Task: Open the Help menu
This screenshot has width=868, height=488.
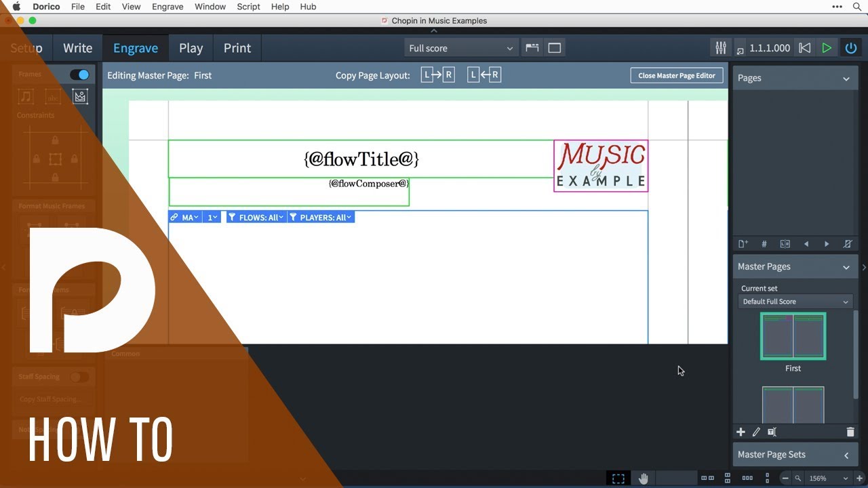Action: pos(280,7)
